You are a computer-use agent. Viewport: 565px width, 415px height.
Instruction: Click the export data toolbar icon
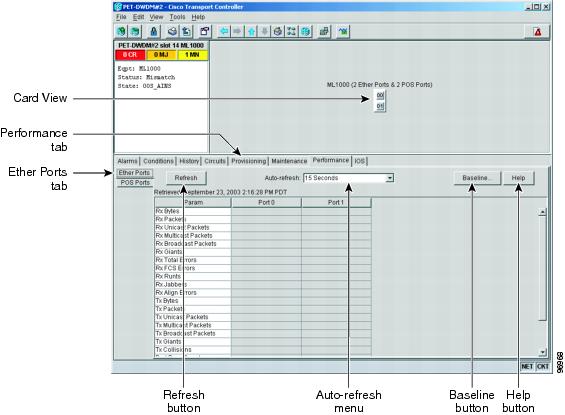click(186, 32)
